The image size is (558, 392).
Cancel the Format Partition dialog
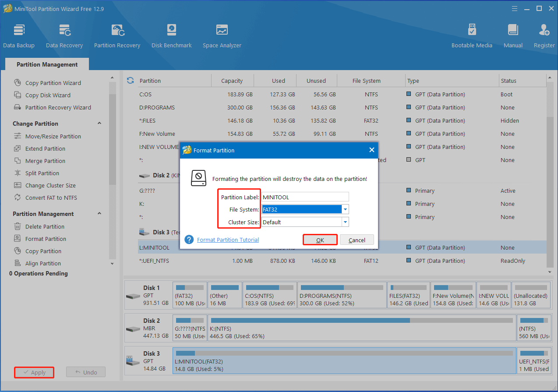click(x=357, y=240)
